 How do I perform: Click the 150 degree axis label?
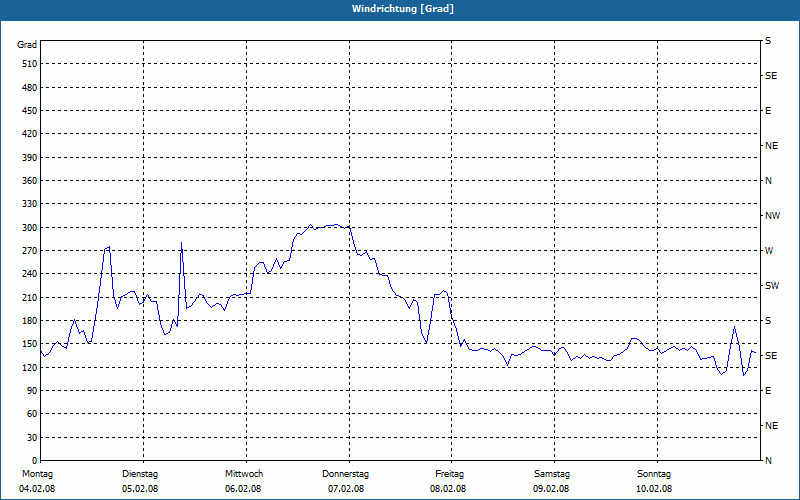click(30, 343)
